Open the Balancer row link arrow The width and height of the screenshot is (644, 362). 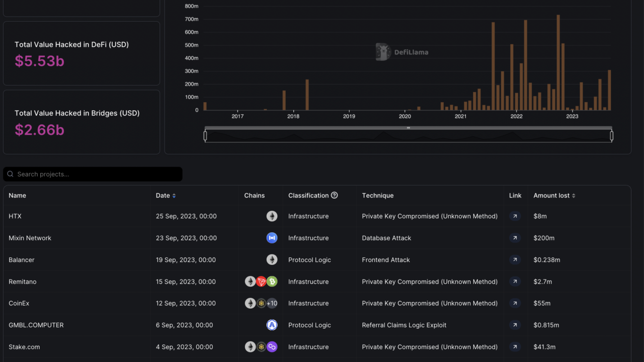pyautogui.click(x=515, y=260)
